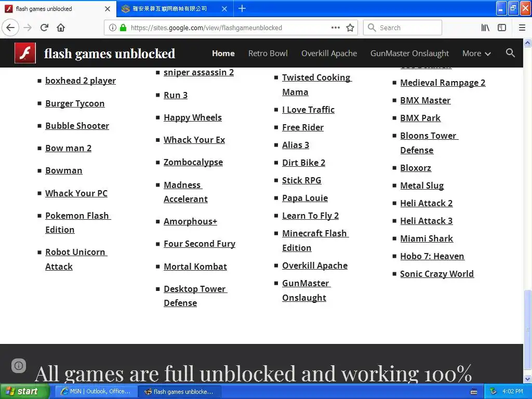Click the page scrollbar up arrow
532x399 pixels.
tap(528, 43)
